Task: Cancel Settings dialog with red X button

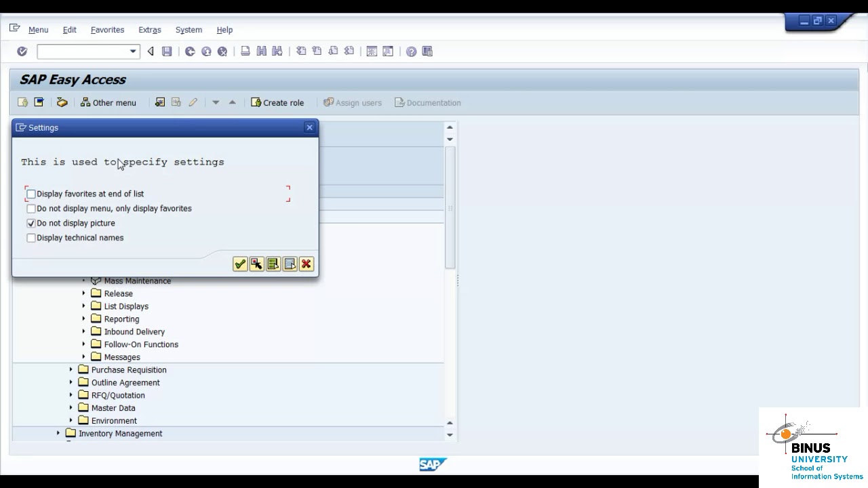Action: click(306, 264)
